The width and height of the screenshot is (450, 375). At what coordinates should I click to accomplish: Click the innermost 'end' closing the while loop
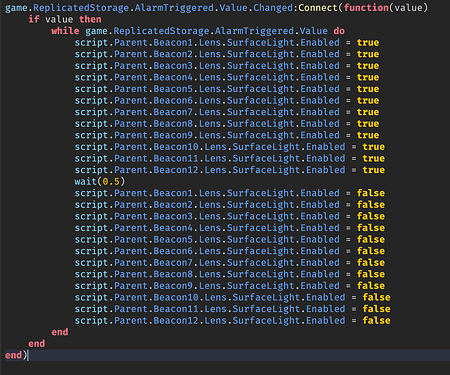click(x=60, y=332)
